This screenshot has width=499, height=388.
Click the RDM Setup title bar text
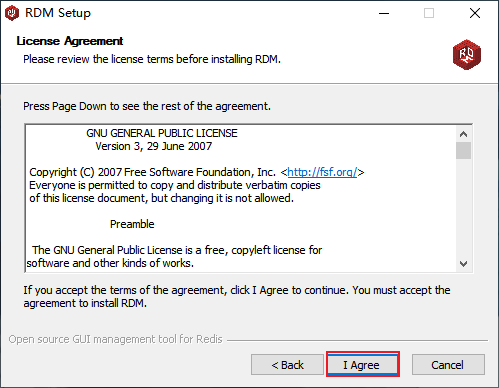[x=58, y=13]
